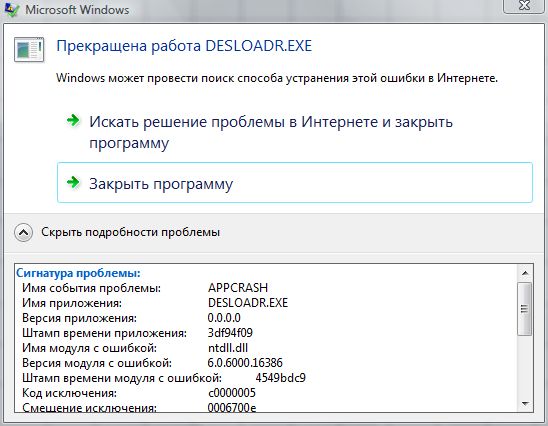Collapse details using the round chevron button
The width and height of the screenshot is (548, 426).
tap(23, 232)
